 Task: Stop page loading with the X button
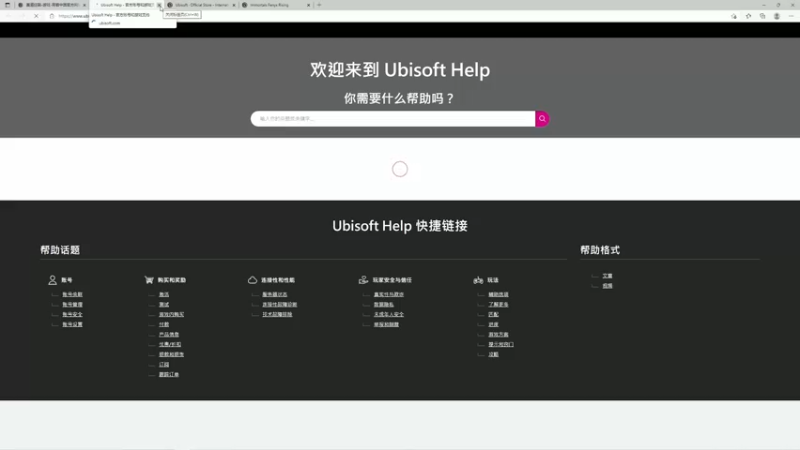(x=36, y=16)
